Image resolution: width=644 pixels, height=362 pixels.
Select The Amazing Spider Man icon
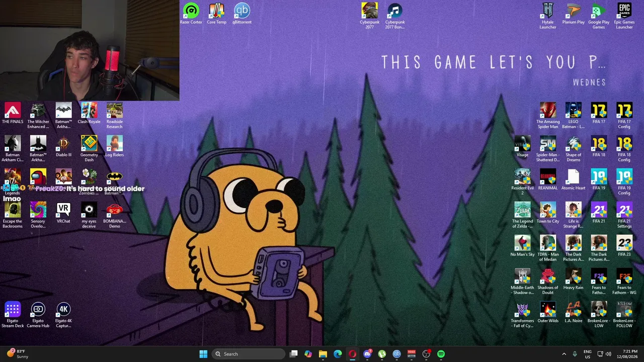pos(548,116)
